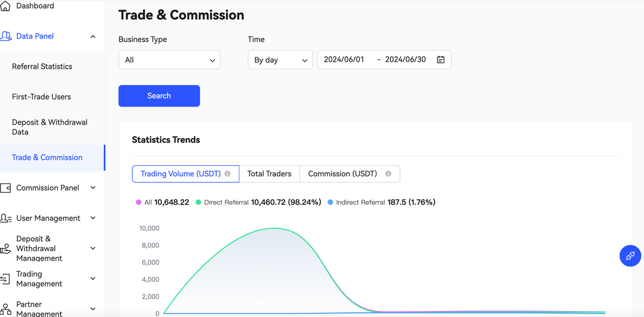Click the blue floating link button

pos(630,256)
